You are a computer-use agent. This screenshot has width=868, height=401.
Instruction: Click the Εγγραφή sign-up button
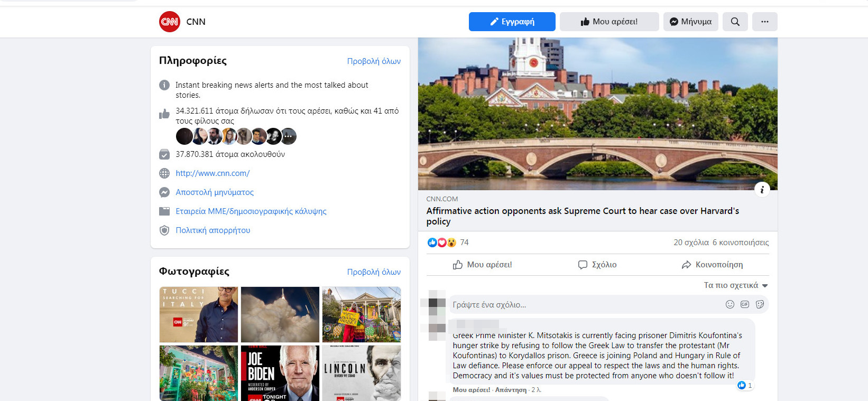tap(512, 22)
